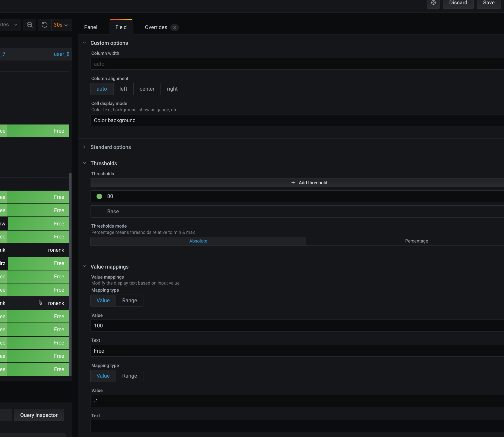Viewport: 504px width, 437px height.
Task: Click the refresh icon next to 30s
Action: pyautogui.click(x=44, y=25)
